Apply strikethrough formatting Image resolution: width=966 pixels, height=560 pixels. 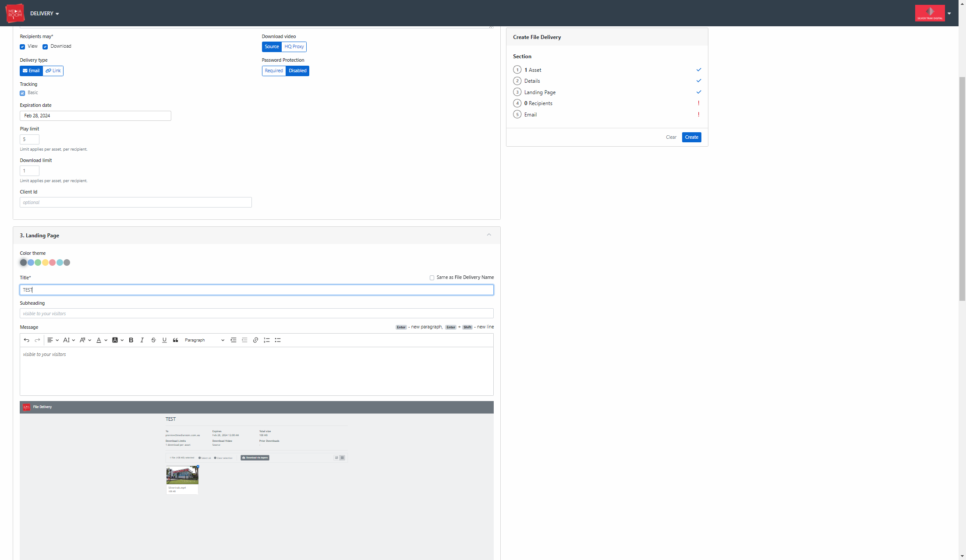coord(153,340)
